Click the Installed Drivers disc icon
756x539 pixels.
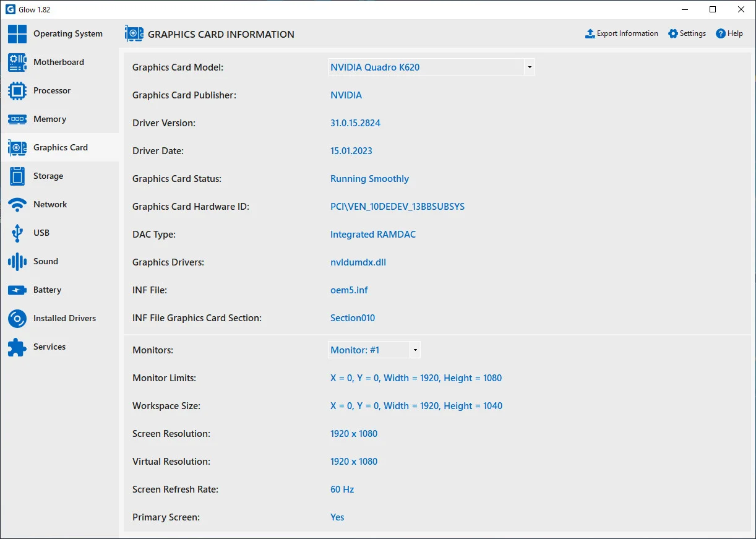17,319
